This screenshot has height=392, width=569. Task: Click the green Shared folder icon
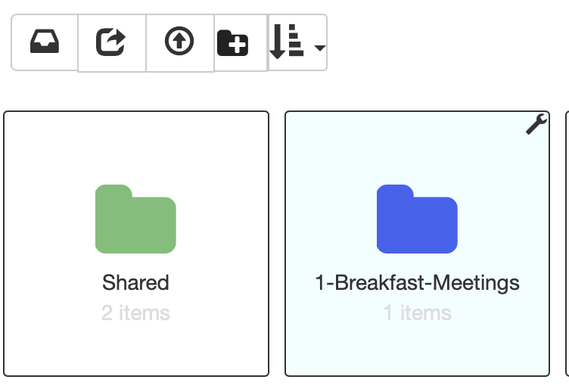pyautogui.click(x=135, y=219)
